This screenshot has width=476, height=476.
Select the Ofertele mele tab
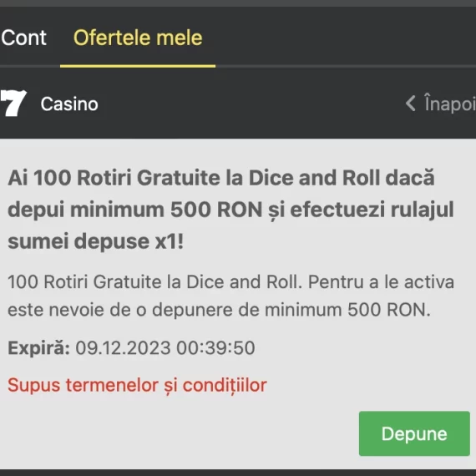click(138, 38)
